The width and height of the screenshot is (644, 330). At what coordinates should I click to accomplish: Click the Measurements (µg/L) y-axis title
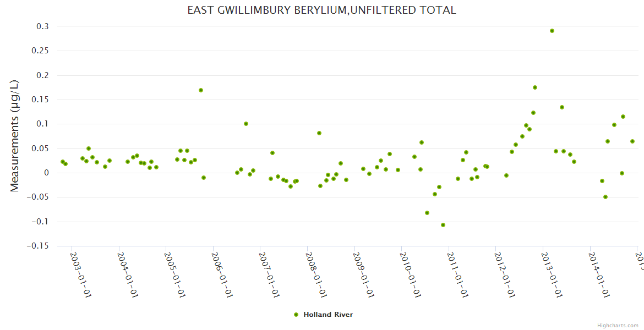(15, 136)
